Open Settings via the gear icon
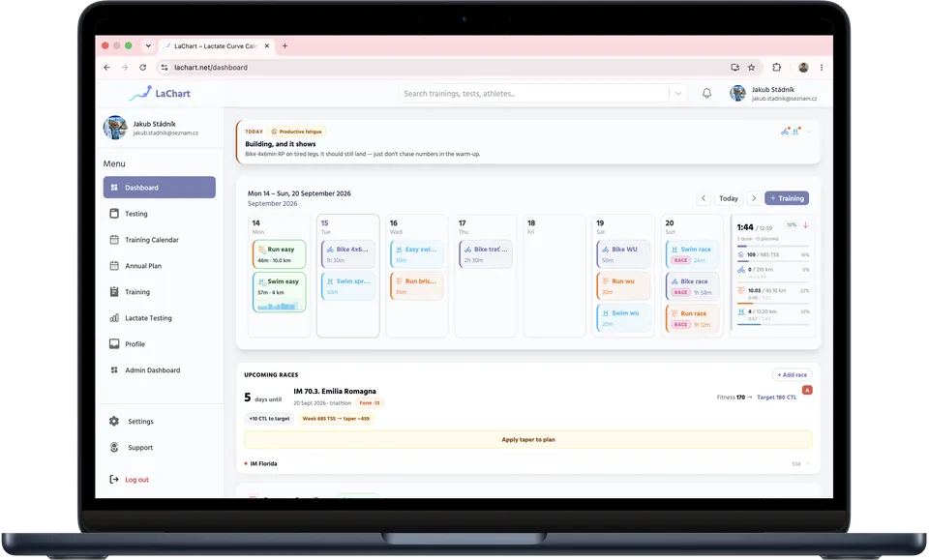The image size is (929, 560). pyautogui.click(x=114, y=422)
